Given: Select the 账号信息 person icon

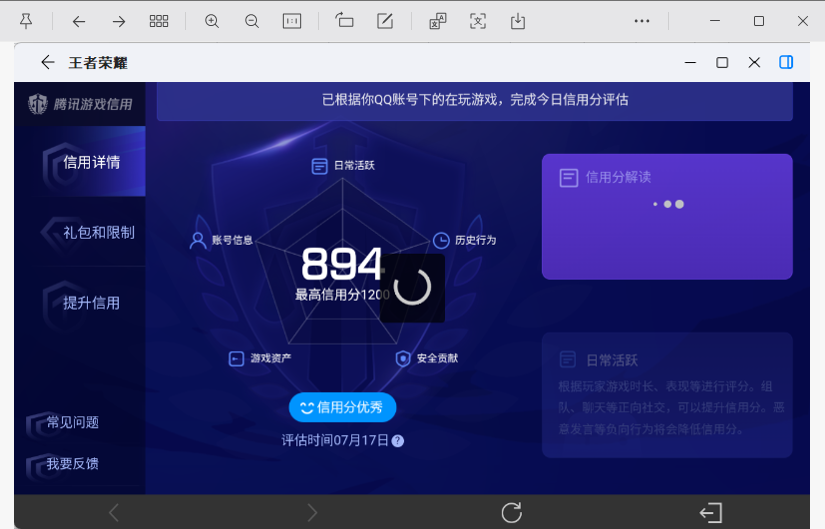Looking at the screenshot, I should click(x=198, y=240).
